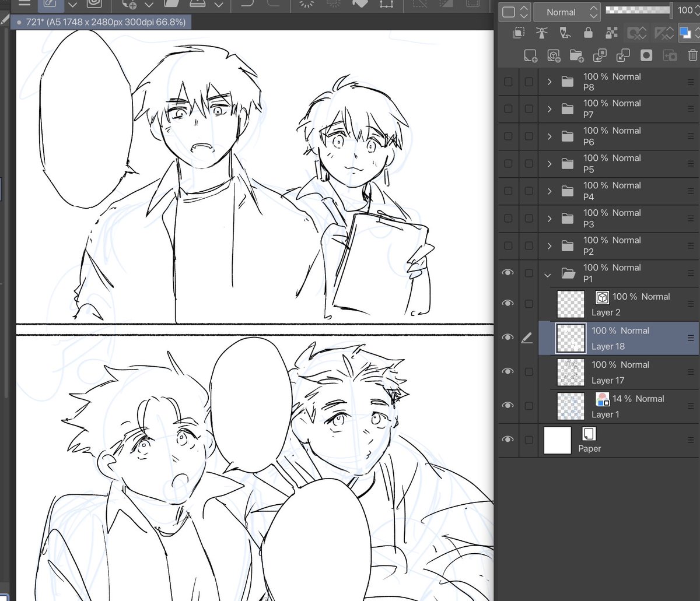Open the Layer 18 row grip menu
The image size is (700, 601).
point(691,338)
